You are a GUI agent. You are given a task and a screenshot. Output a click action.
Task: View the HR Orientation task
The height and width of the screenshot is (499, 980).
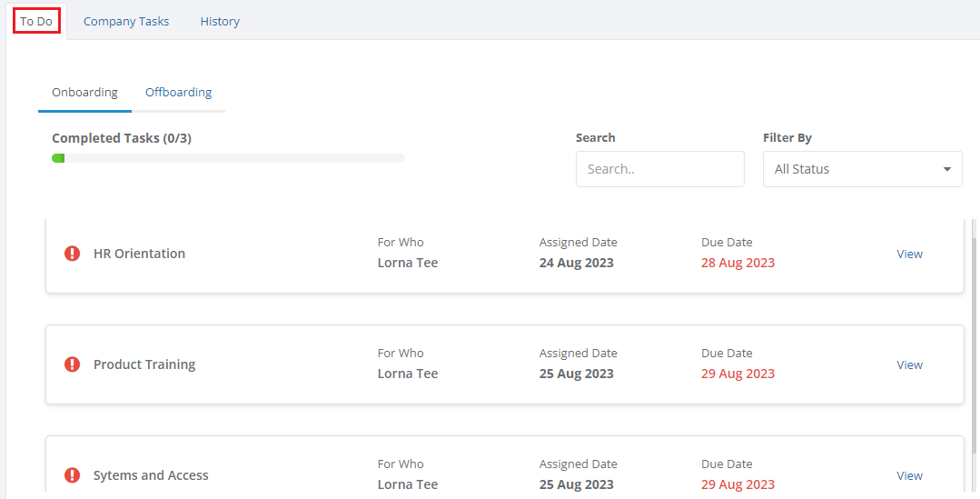click(909, 254)
